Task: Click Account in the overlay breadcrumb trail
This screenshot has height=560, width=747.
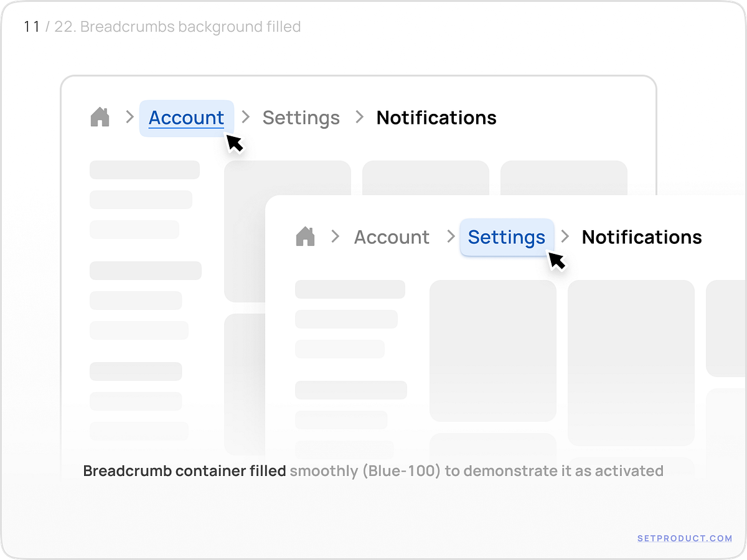Action: click(392, 236)
